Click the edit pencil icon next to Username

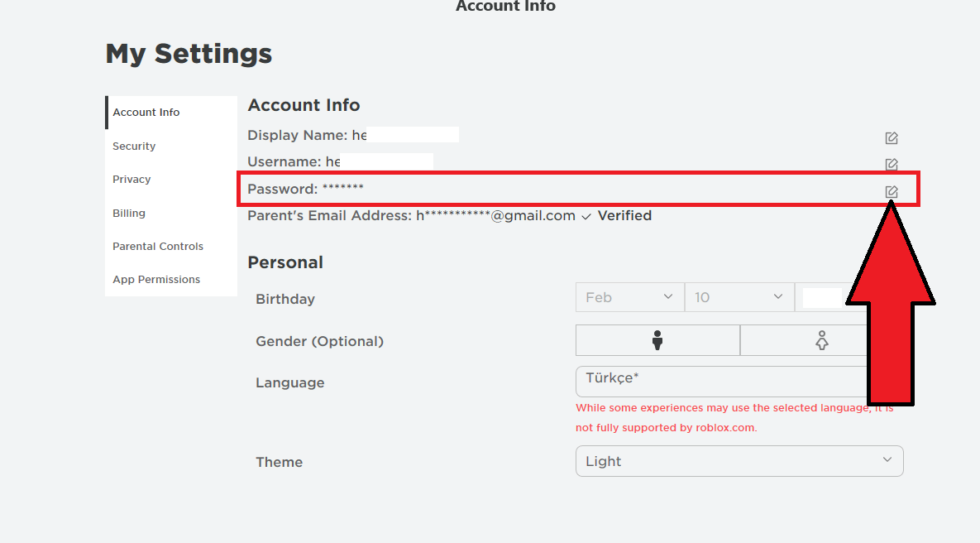click(x=891, y=164)
